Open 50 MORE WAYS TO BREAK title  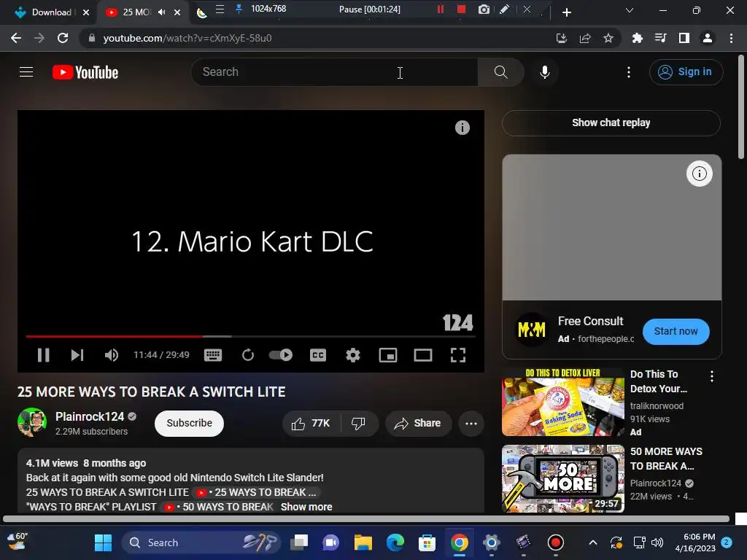[666, 459]
